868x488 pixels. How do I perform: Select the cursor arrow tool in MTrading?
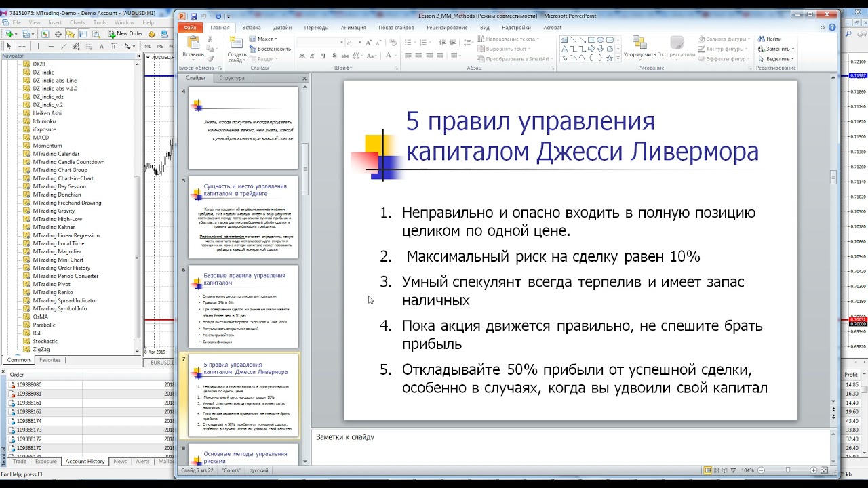[x=9, y=46]
